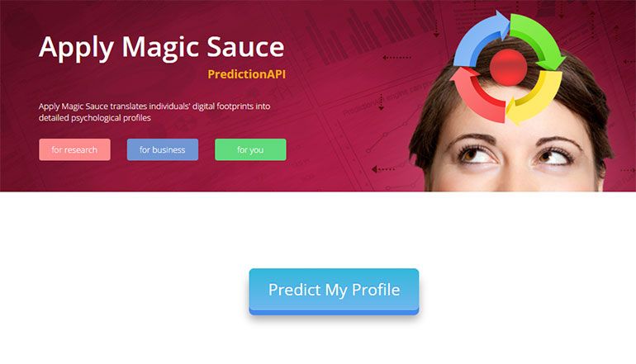636x364 pixels.
Task: Click the blue arrow in the circular logo
Action: (x=477, y=40)
